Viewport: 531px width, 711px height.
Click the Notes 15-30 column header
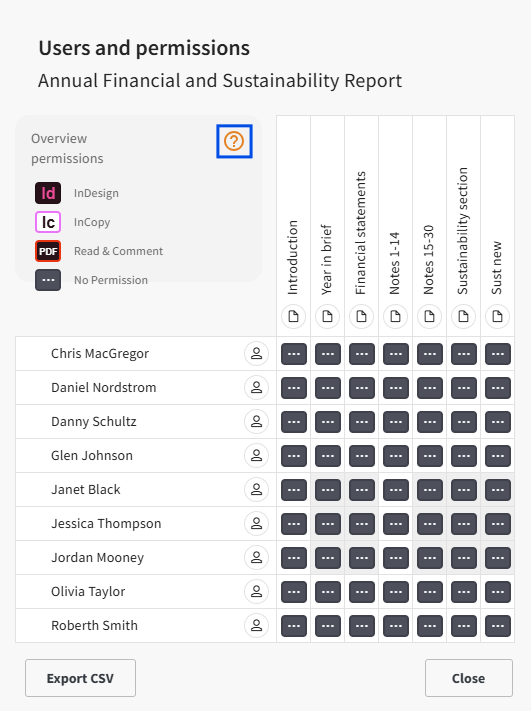click(429, 260)
